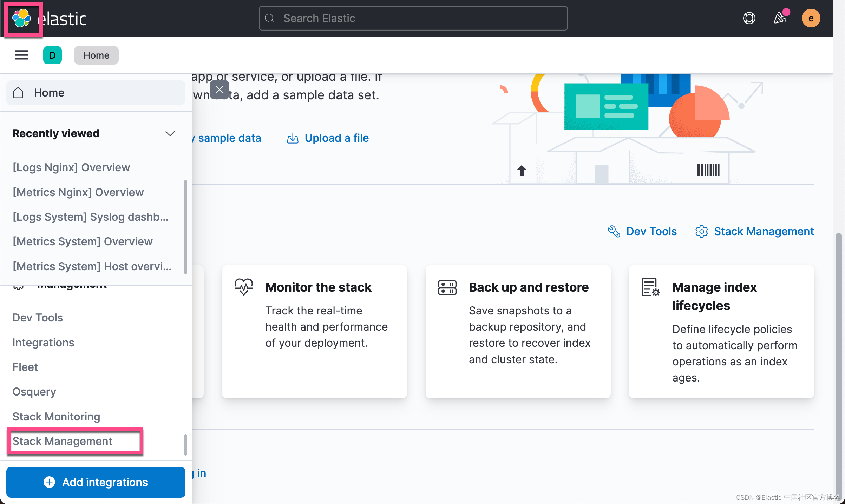Open Fleet in the sidebar
Image resolution: width=845 pixels, height=504 pixels.
point(25,367)
